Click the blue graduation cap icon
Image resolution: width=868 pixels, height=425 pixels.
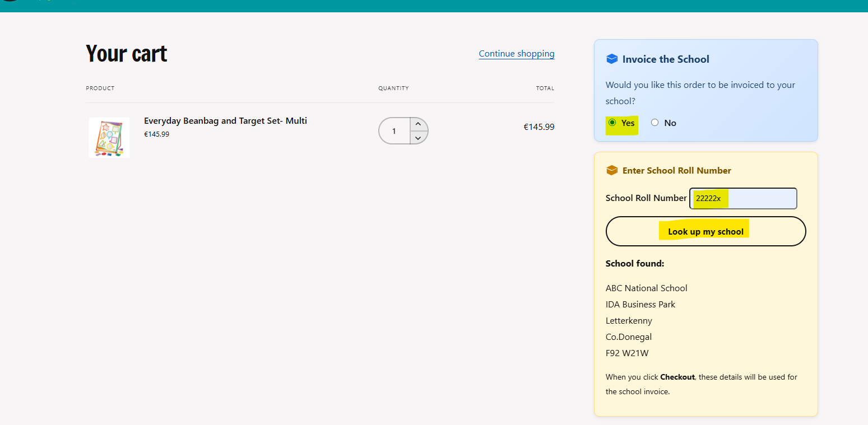(x=612, y=59)
